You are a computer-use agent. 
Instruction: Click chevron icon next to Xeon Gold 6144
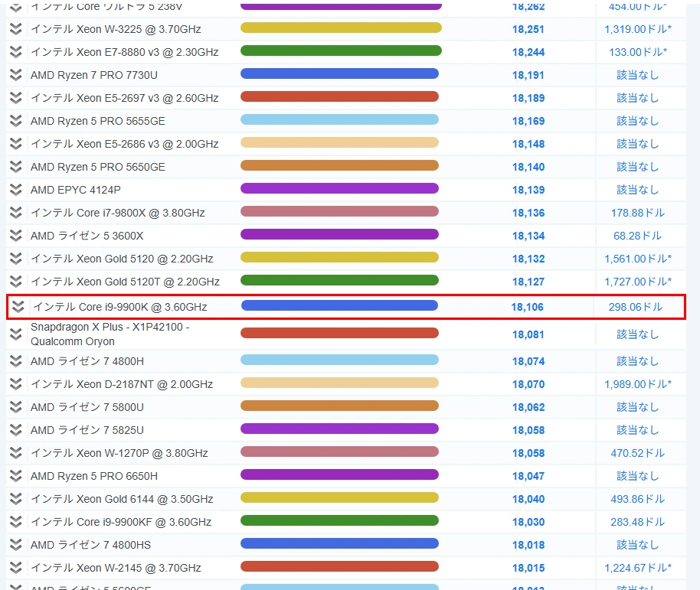coord(15,499)
